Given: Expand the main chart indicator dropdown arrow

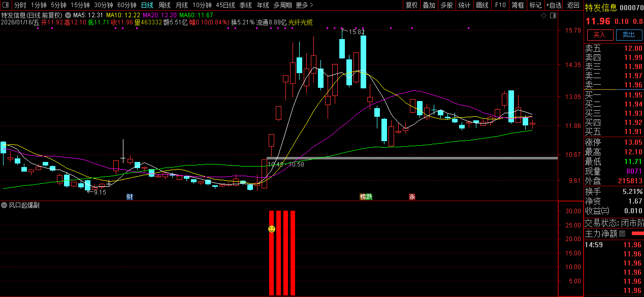Looking at the screenshot, I should click(x=68, y=15).
